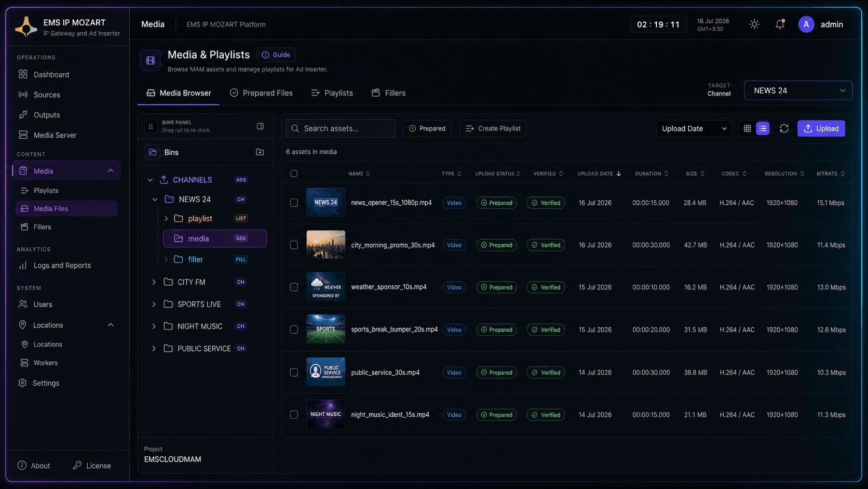Open the SPORTS bumper thumbnail
Screen dimensions: 868x489
pos(325,329)
